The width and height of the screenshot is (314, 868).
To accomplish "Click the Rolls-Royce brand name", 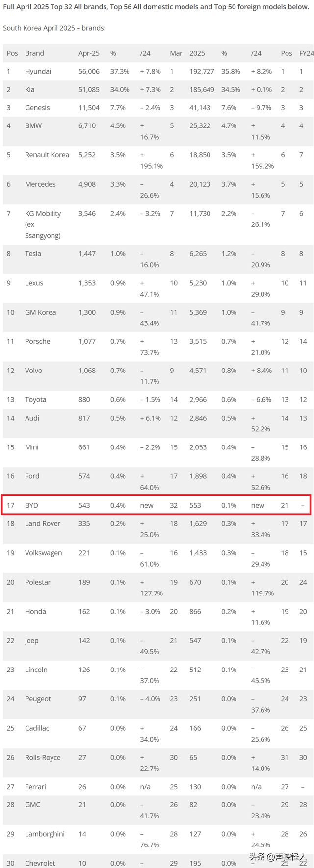I will 43,758.
